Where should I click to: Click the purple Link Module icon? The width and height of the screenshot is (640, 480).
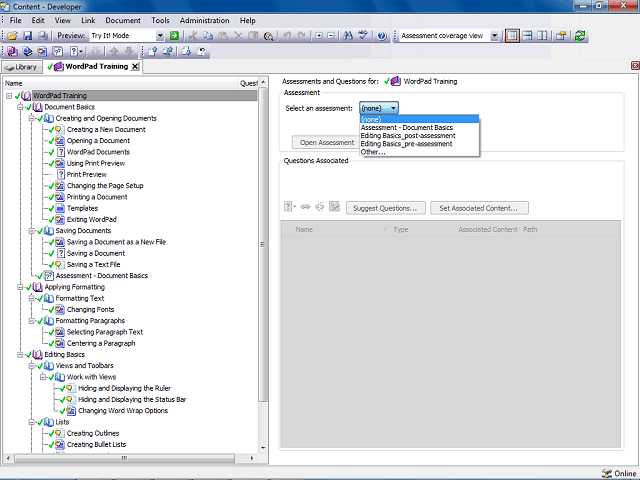[12, 51]
